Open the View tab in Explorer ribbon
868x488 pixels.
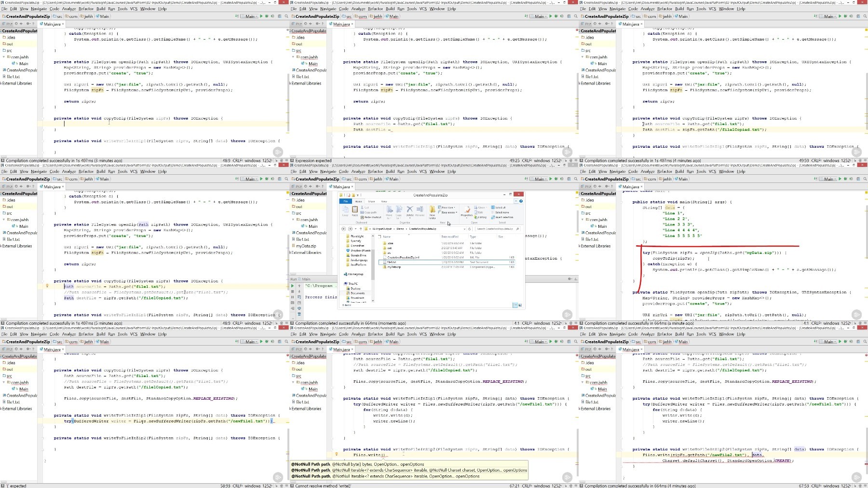[x=384, y=201]
